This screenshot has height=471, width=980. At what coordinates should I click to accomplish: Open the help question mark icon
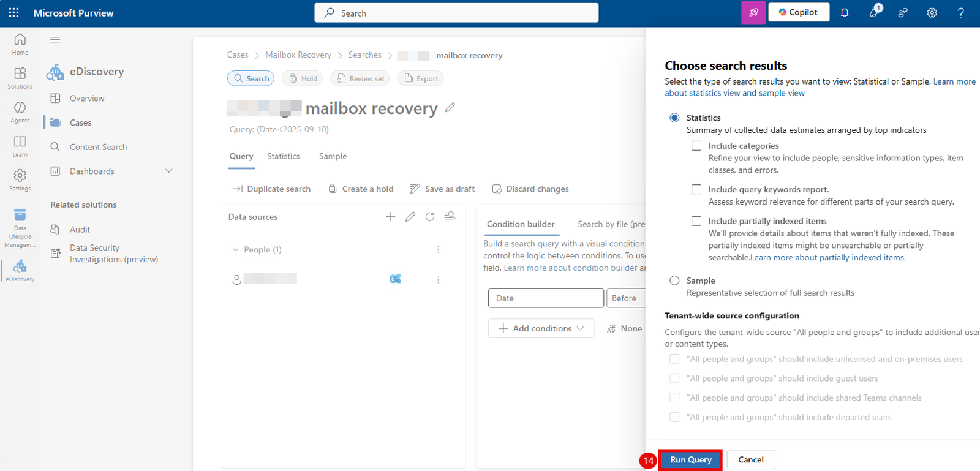pos(960,13)
